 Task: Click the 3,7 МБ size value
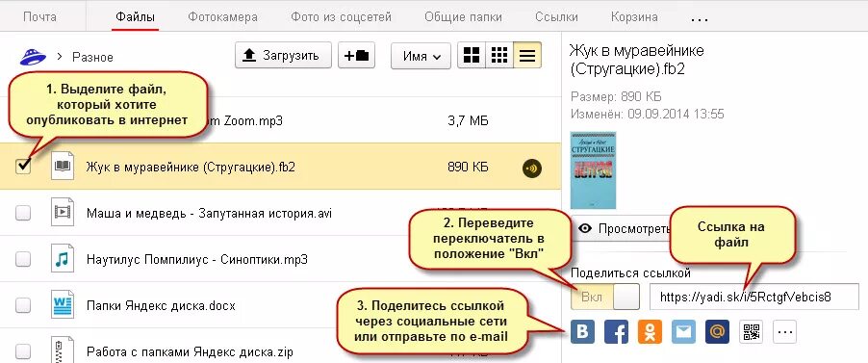click(x=468, y=120)
